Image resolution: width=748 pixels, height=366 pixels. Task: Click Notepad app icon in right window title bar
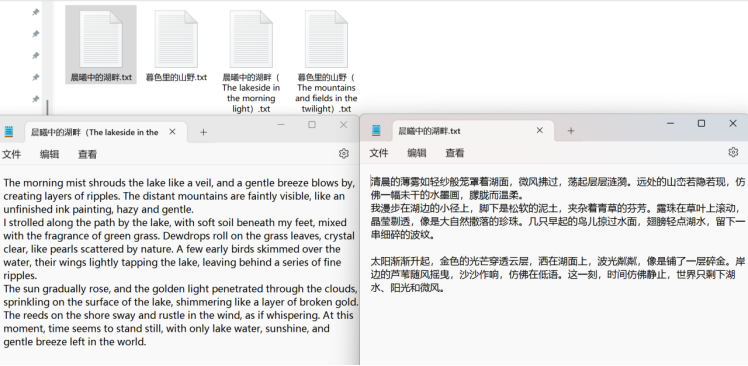point(376,130)
